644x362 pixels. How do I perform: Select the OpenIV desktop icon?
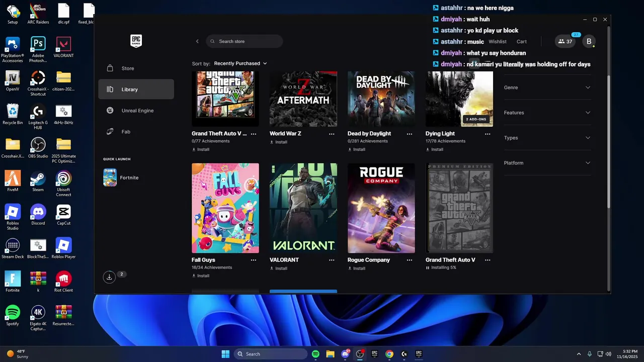click(13, 80)
